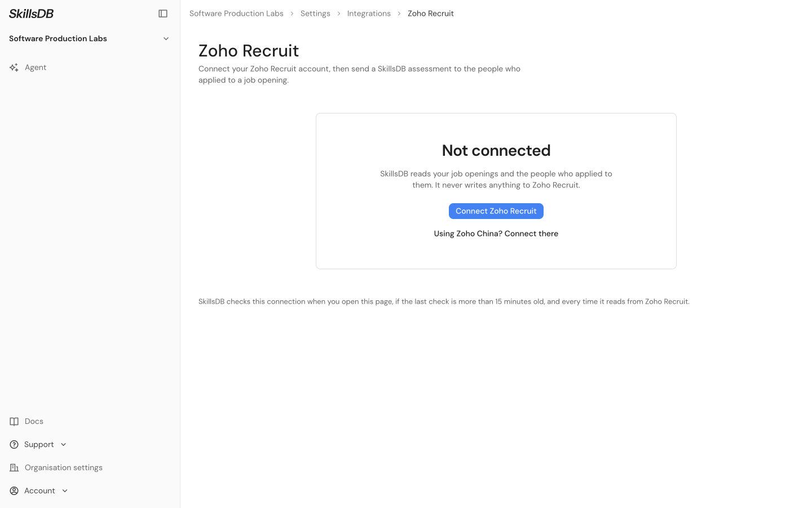
Task: Navigate to Integrations breadcrumb
Action: point(369,14)
